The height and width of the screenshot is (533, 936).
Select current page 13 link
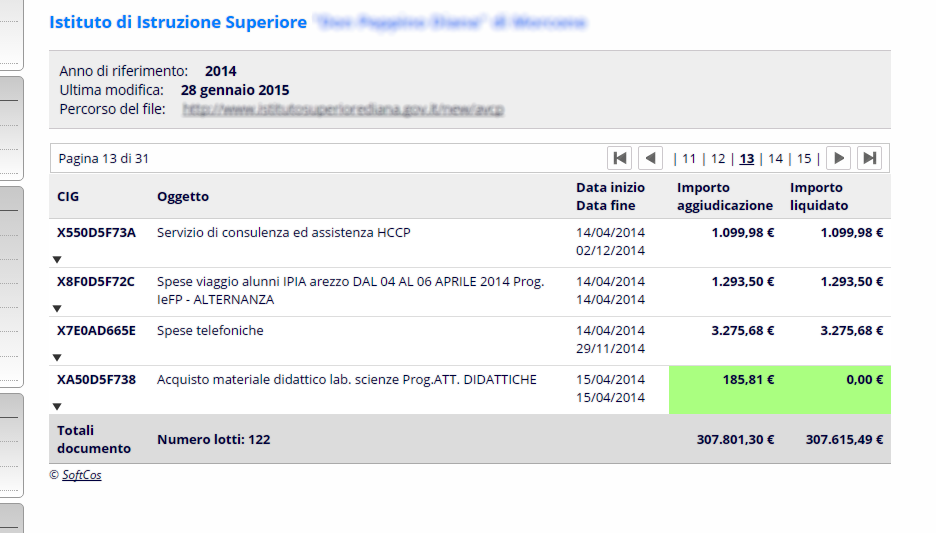click(x=747, y=159)
